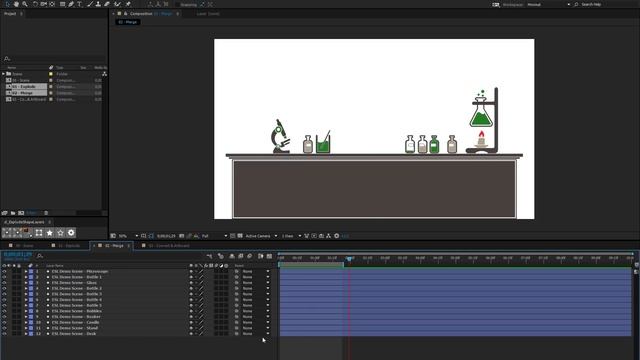Expand the Scene folder in Project panel

click(x=4, y=74)
